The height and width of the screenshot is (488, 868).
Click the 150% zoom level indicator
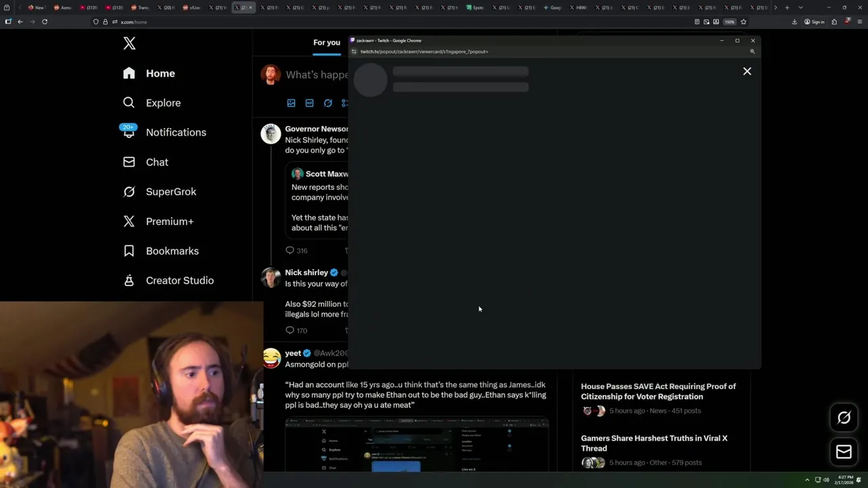click(x=730, y=22)
